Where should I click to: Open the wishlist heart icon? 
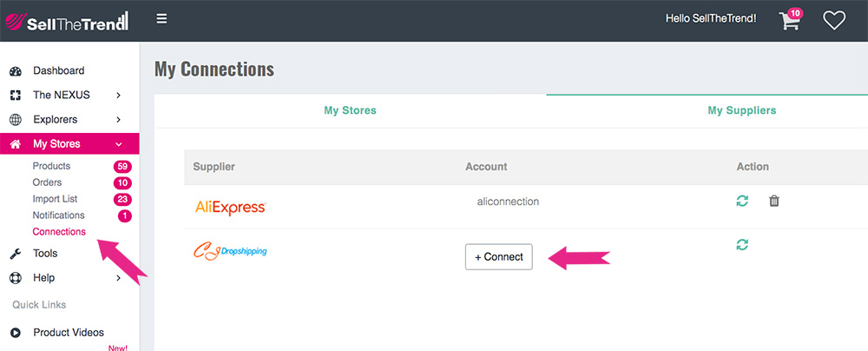coord(834,21)
